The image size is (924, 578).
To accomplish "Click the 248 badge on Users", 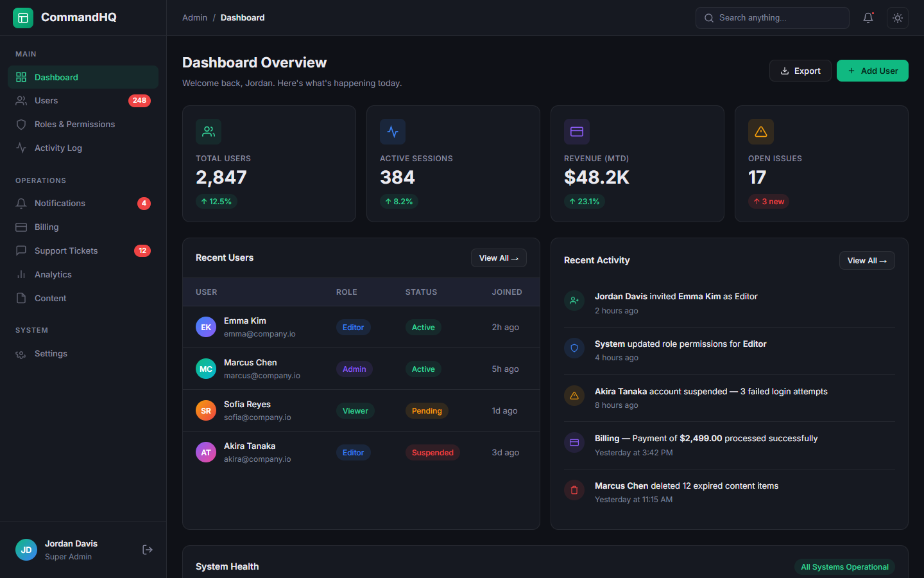I will click(139, 101).
